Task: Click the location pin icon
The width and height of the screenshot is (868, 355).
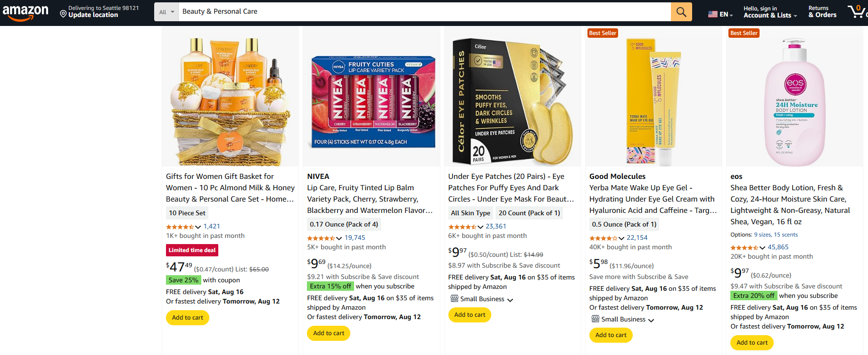Action: (x=63, y=14)
